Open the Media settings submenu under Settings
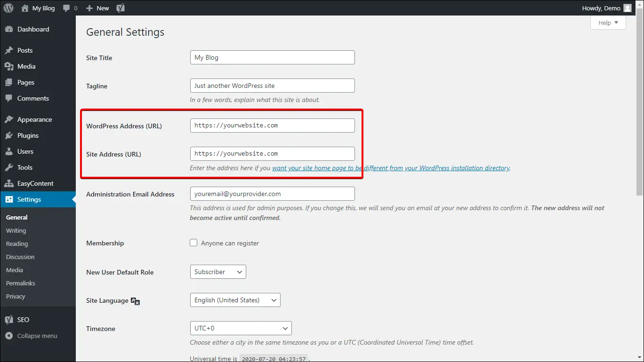 pyautogui.click(x=15, y=270)
